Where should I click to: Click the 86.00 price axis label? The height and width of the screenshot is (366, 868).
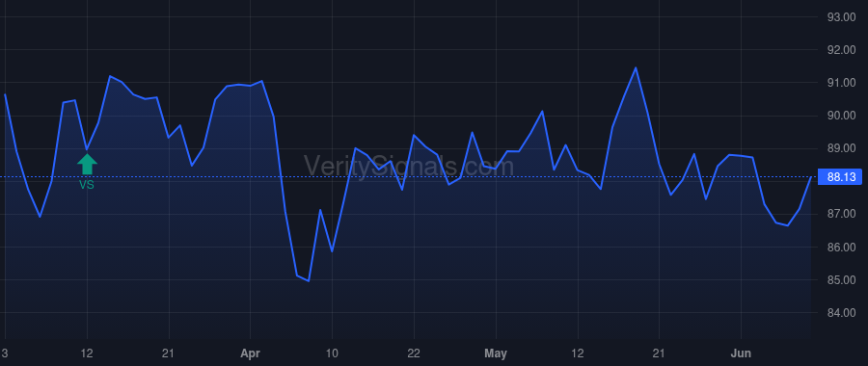click(841, 248)
